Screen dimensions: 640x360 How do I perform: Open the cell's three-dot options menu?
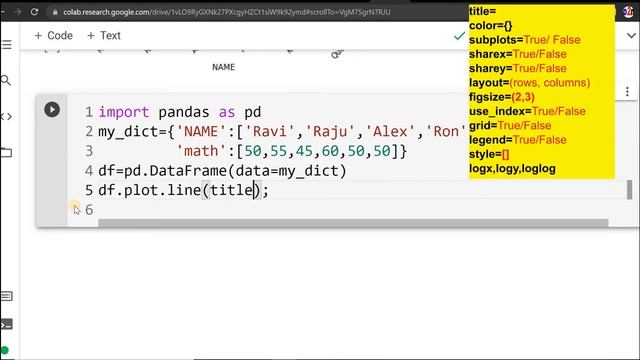627,92
